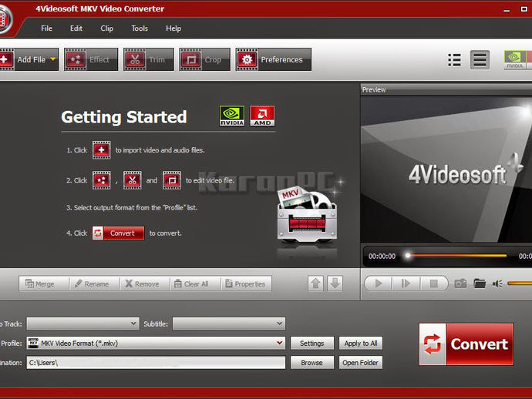The height and width of the screenshot is (399, 532).
Task: Click the seek bar playhead handle
Action: coord(408,256)
